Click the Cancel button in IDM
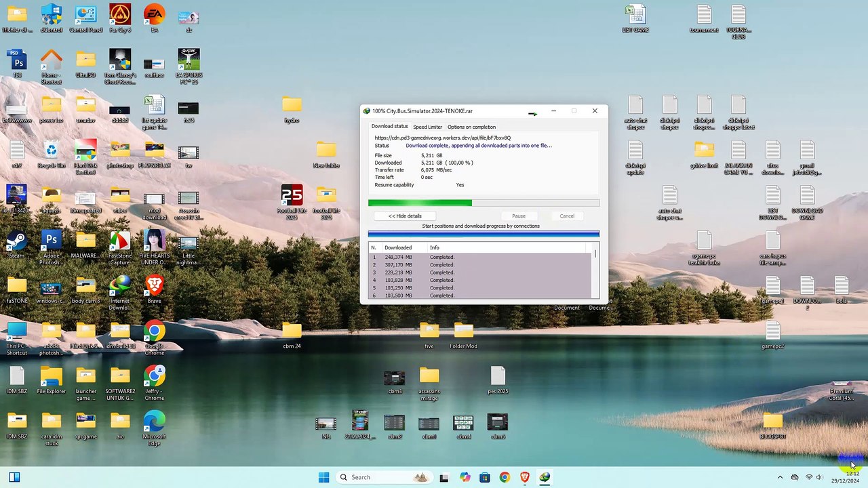Screen dimensions: 868x488 click(567, 216)
